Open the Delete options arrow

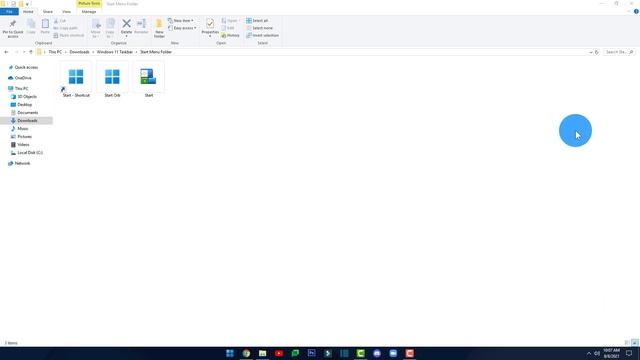point(127,36)
